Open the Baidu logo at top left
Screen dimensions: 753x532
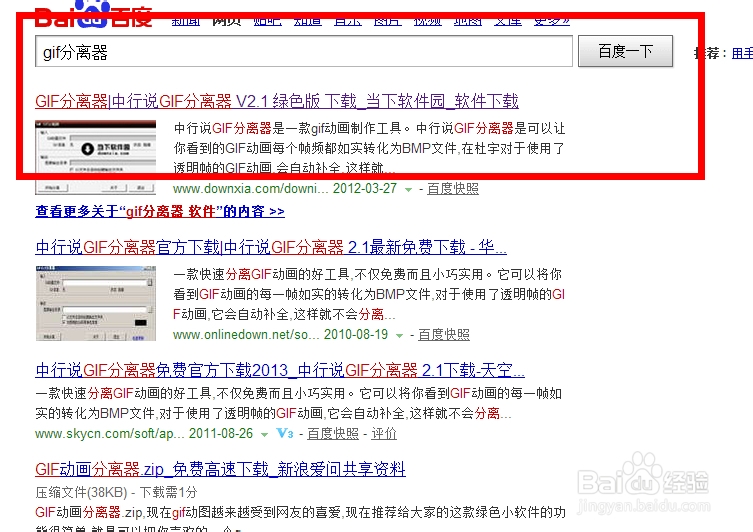94,14
